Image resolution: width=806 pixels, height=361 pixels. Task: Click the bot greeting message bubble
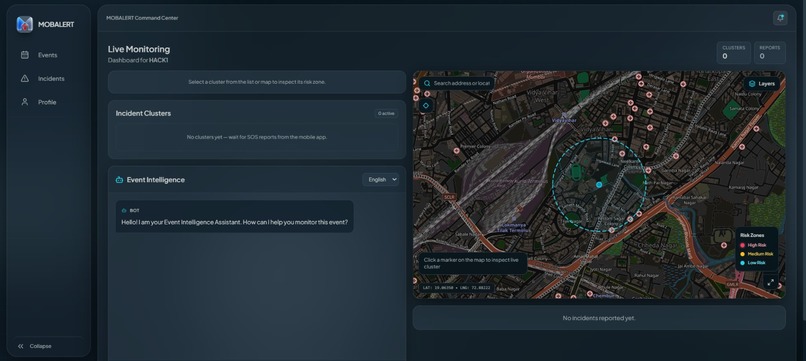[234, 216]
